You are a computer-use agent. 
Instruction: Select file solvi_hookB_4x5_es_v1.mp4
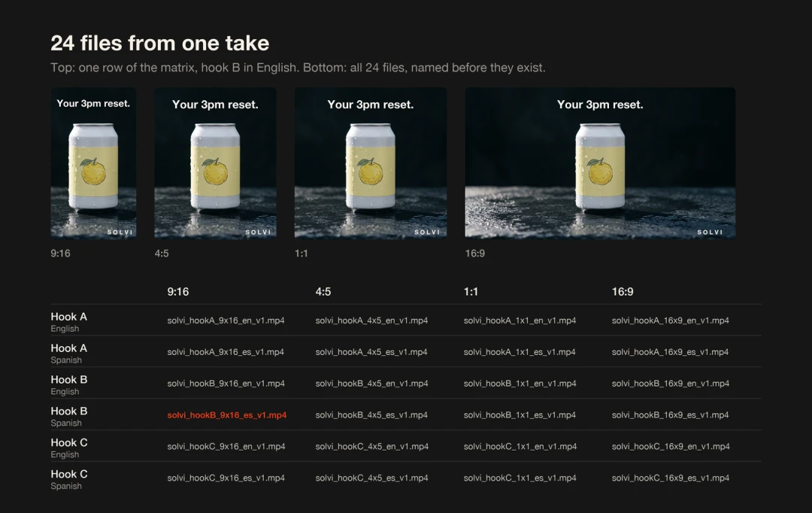(371, 415)
